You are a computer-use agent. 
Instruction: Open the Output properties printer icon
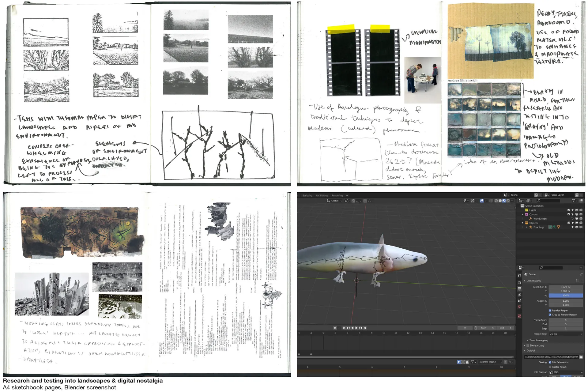pyautogui.click(x=519, y=289)
